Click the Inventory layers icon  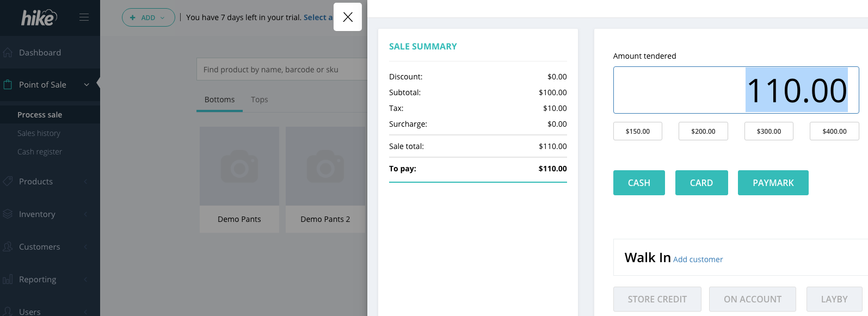(x=8, y=214)
